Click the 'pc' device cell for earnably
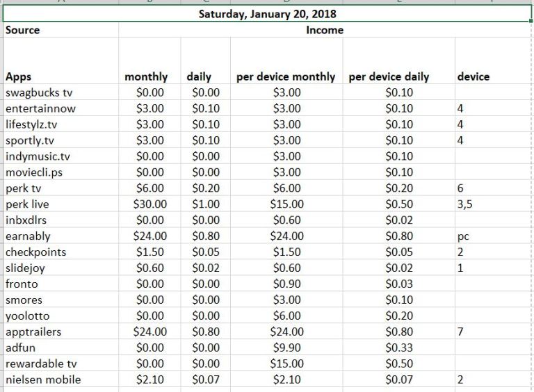Screen dimensions: 534x392 464,236
